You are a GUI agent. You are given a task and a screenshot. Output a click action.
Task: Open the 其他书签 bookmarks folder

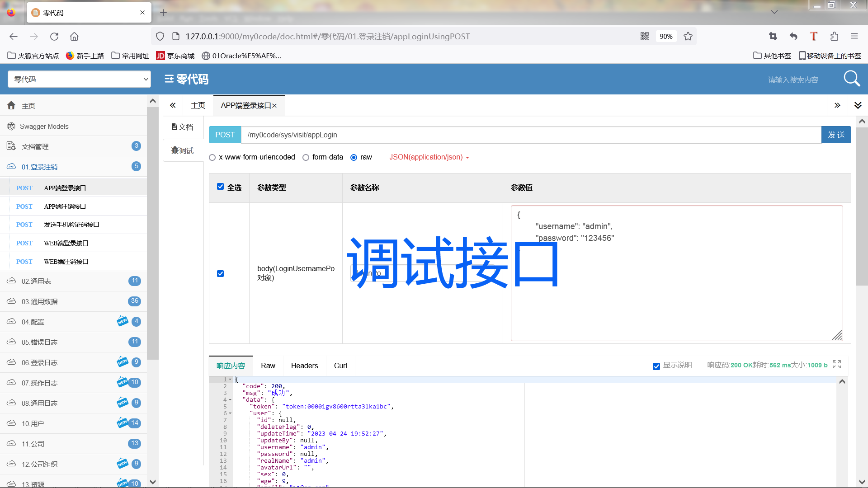(772, 56)
